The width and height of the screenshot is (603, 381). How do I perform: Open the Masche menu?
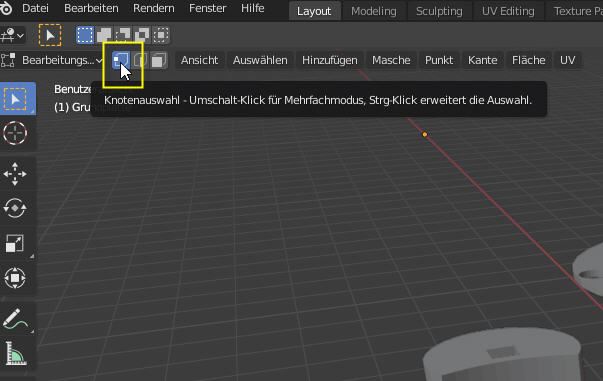(391, 60)
